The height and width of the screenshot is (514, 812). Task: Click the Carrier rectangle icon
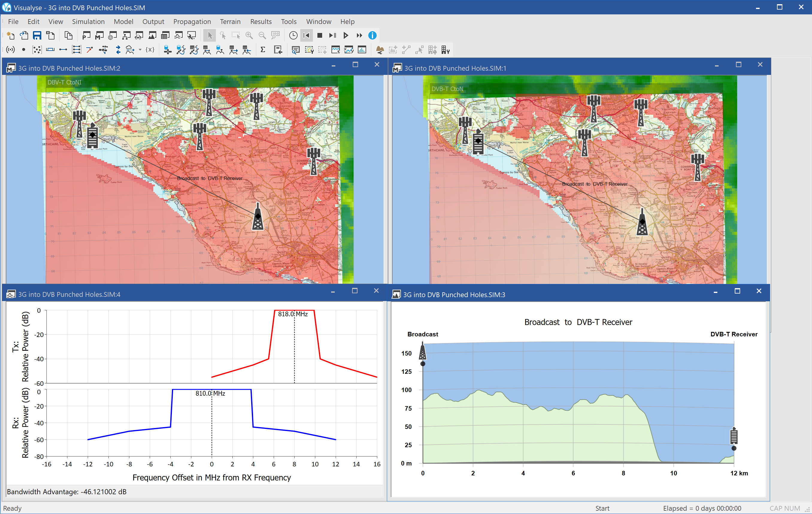[50, 50]
